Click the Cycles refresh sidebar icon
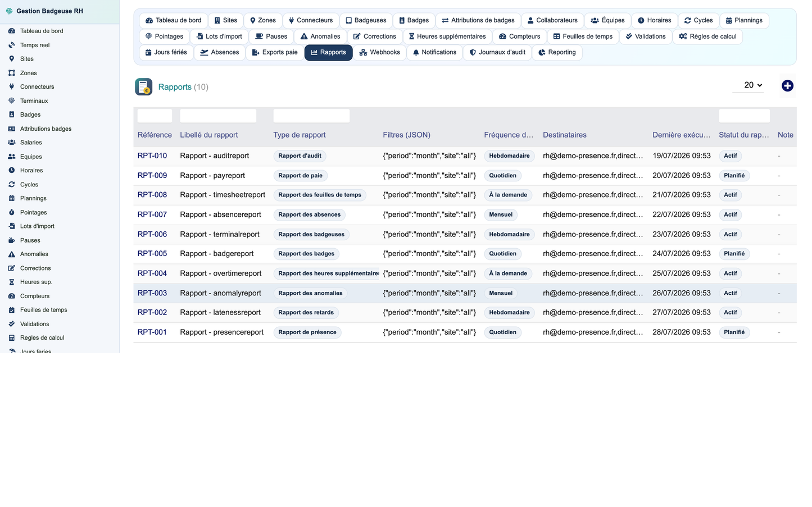The image size is (812, 507). 11,184
